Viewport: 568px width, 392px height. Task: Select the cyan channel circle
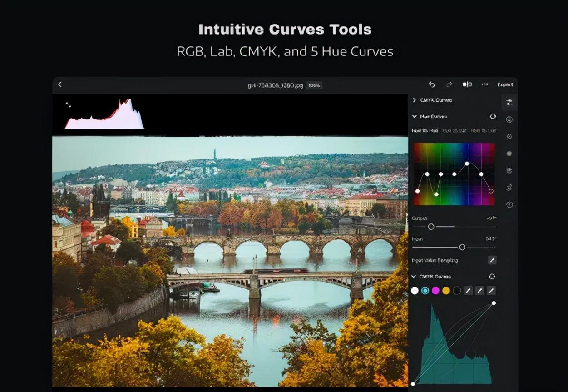[425, 291]
